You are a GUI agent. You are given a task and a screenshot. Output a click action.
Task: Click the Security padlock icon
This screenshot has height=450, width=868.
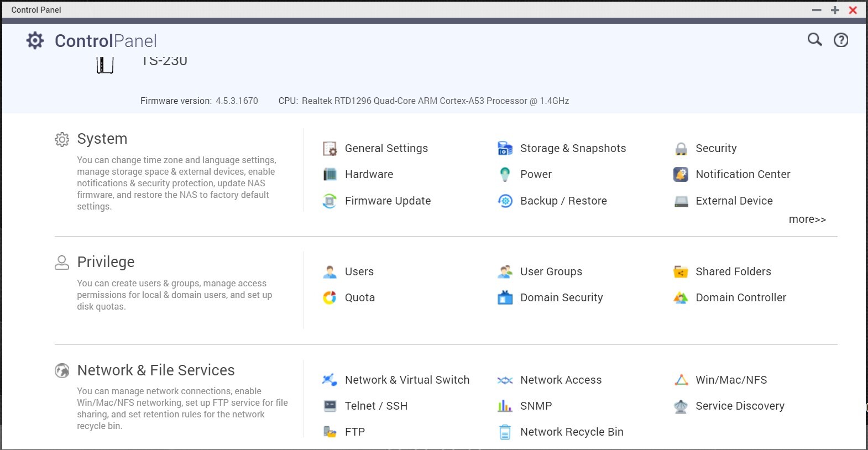[x=681, y=148]
